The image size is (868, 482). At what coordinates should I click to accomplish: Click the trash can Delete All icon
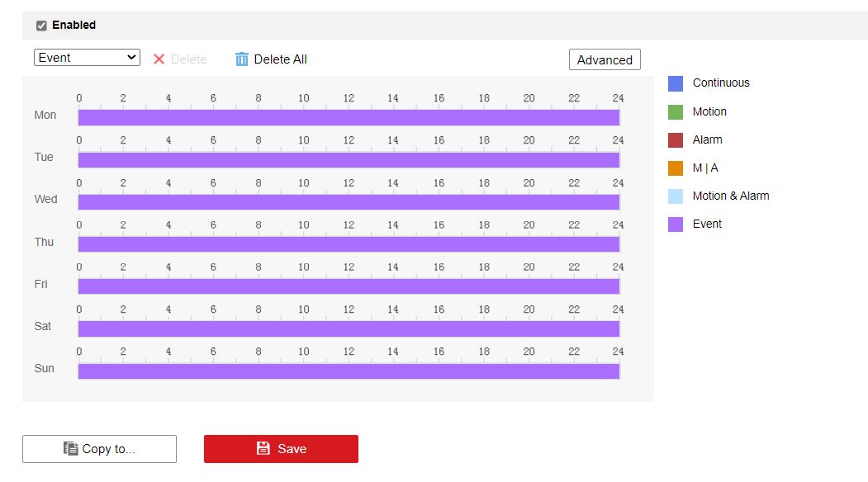tap(242, 59)
